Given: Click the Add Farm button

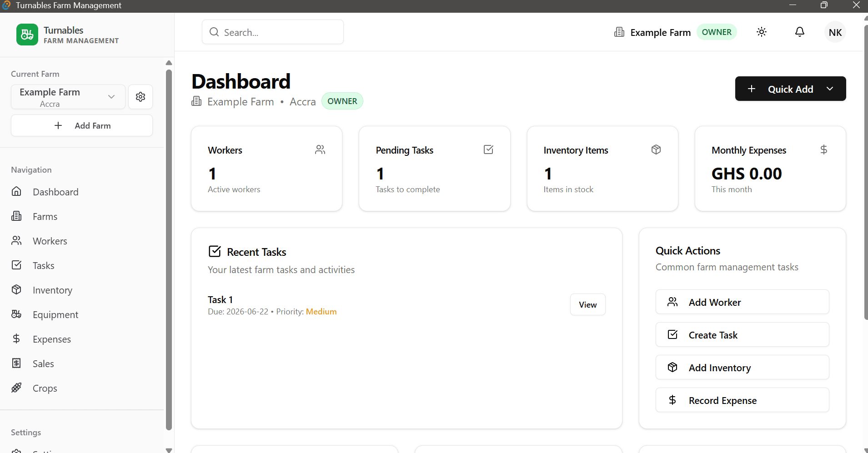Looking at the screenshot, I should pos(82,125).
